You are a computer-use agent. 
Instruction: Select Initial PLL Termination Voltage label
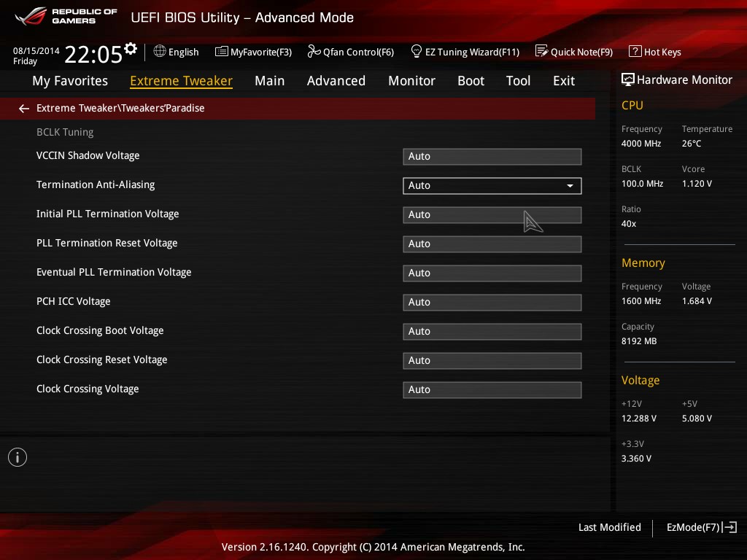click(108, 214)
